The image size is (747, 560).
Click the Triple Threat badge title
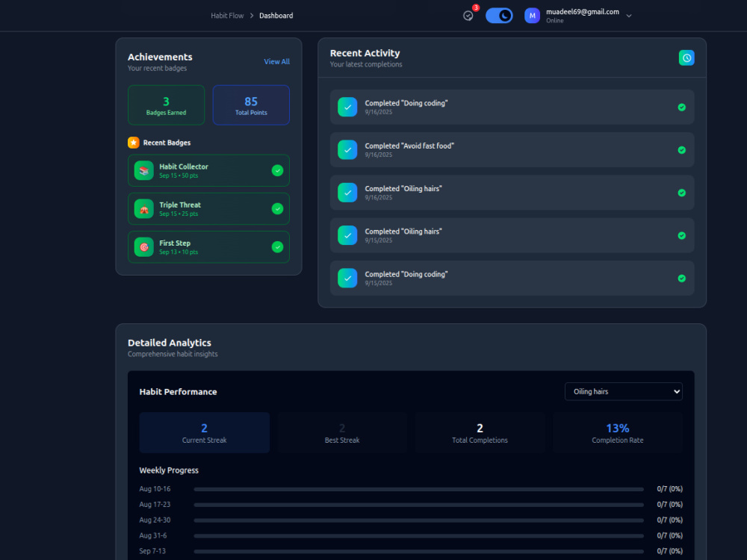tap(180, 205)
